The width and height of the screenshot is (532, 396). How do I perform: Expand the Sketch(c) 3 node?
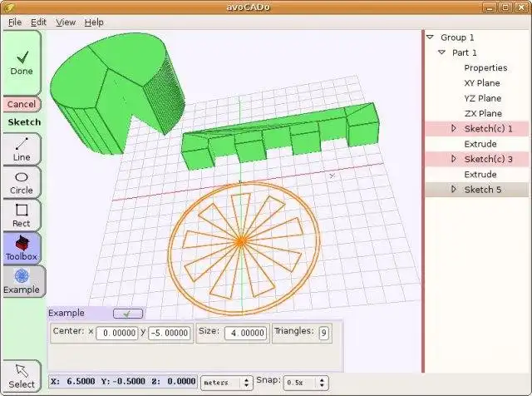tap(454, 159)
